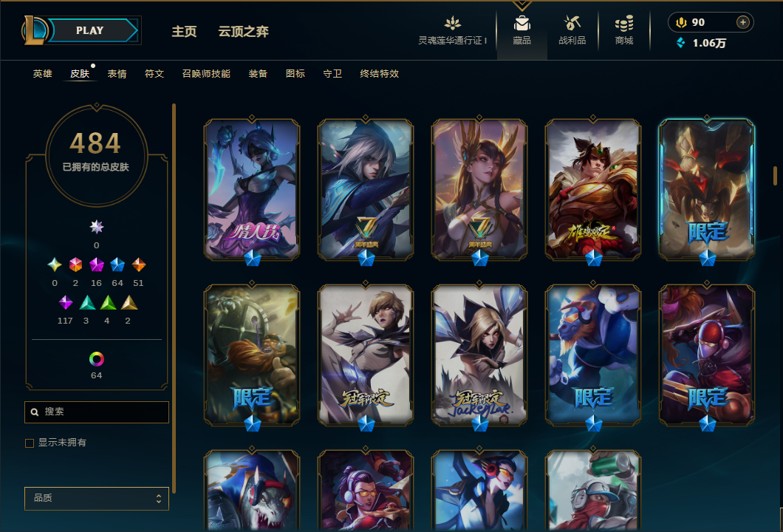The image size is (783, 532).
Task: Click the blue gem rarity icon showing 64
Action: (117, 265)
